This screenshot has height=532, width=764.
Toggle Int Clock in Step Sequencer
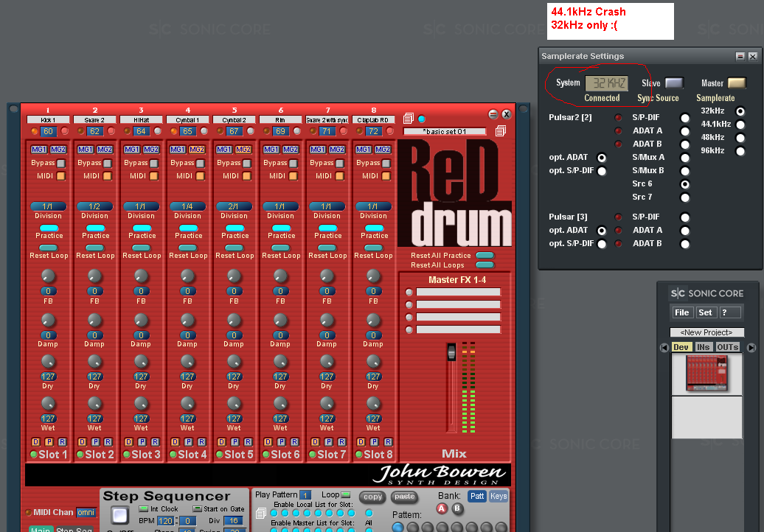point(143,509)
